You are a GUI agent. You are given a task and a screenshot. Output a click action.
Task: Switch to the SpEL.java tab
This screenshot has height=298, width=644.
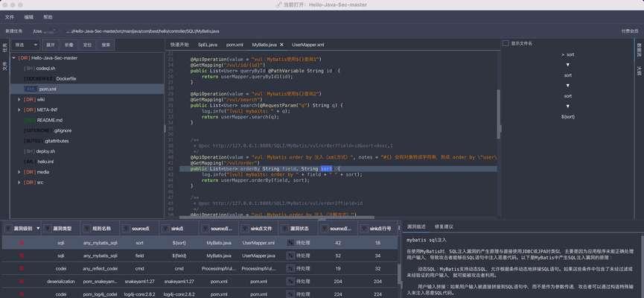pos(208,45)
